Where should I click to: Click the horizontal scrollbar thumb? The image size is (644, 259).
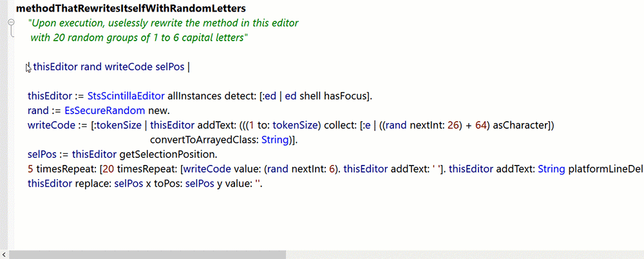147,255
